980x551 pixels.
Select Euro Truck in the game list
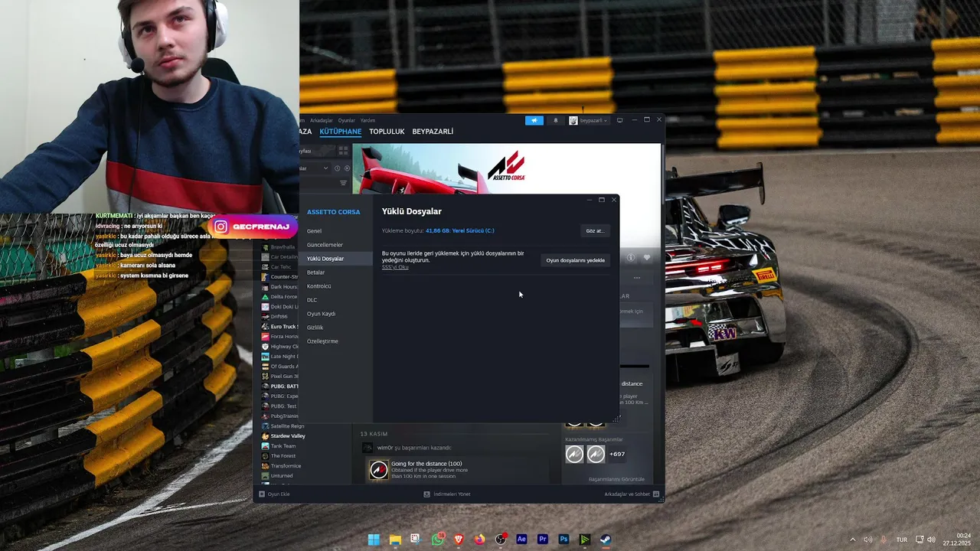click(x=279, y=327)
